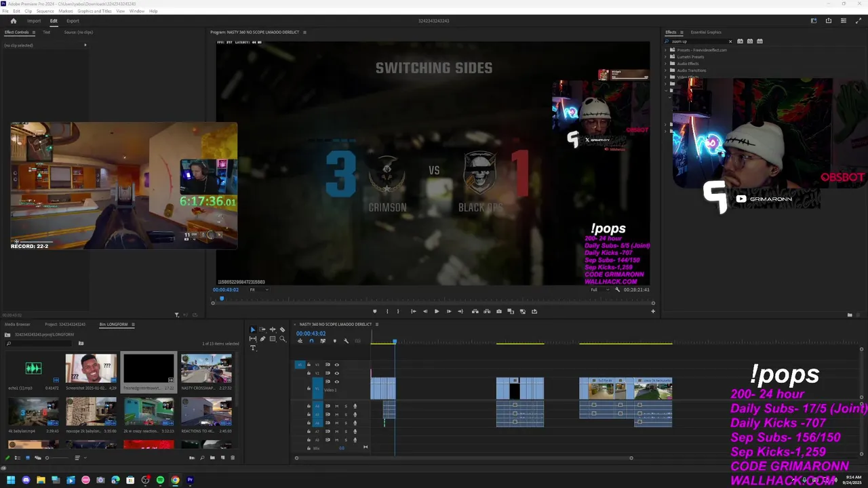The height and width of the screenshot is (488, 868).
Task: Expand the Audio Effects folder
Action: (666, 64)
